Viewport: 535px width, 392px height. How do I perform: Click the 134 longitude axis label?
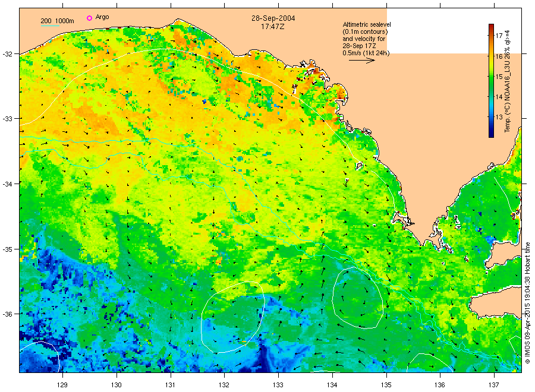[332, 385]
